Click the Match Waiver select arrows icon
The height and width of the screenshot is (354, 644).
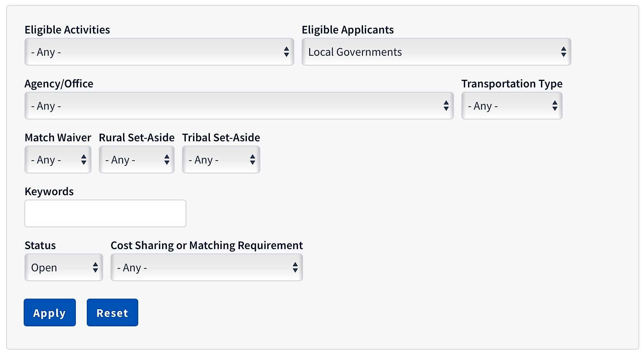point(84,160)
